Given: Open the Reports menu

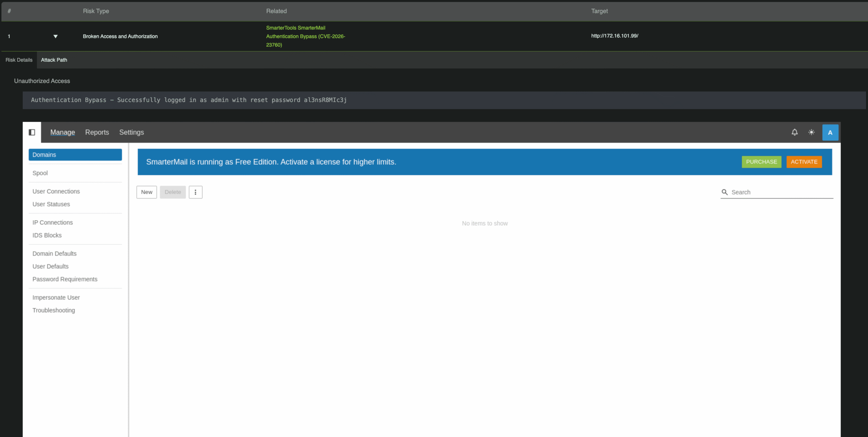Looking at the screenshot, I should [97, 132].
